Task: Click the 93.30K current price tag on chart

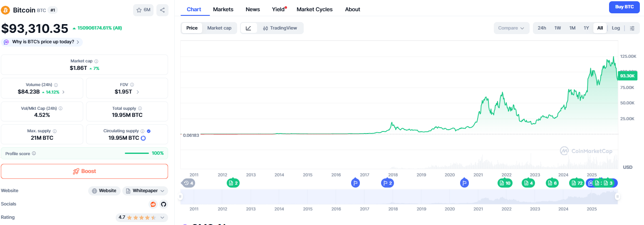Action: 627,76
